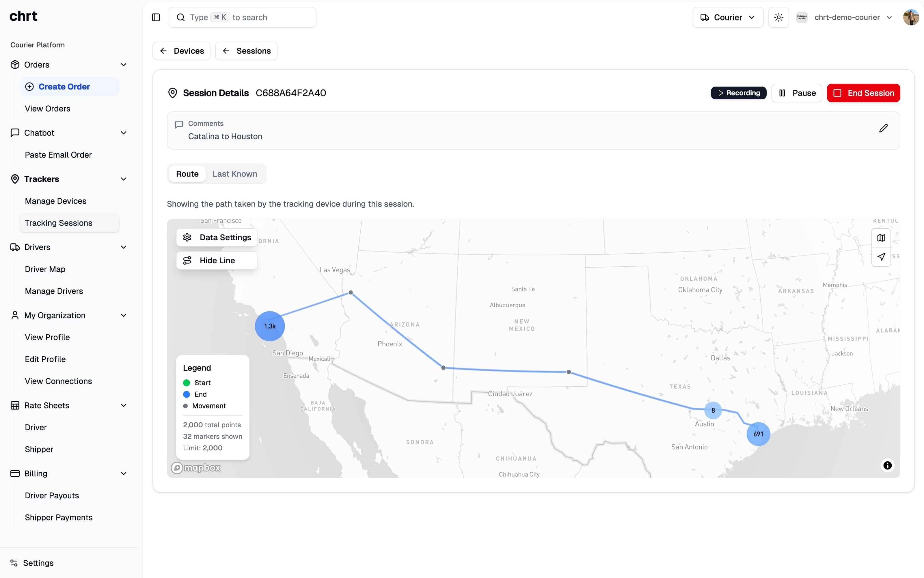Toggle the theme with the sun icon
The width and height of the screenshot is (924, 578).
pos(778,17)
